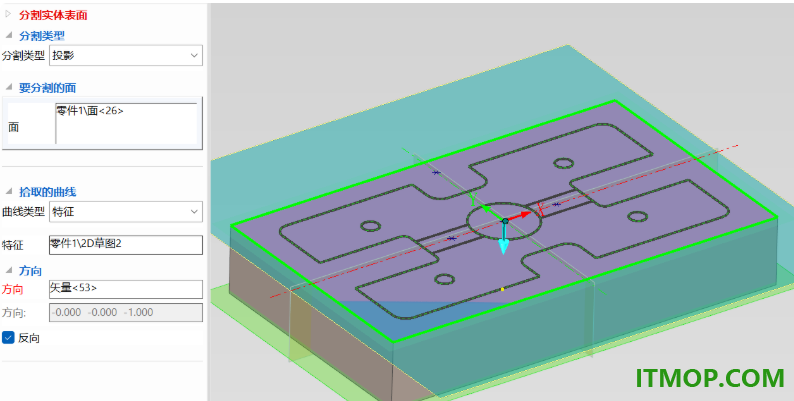Collapse the 方向 section
Image resolution: width=794 pixels, height=401 pixels.
[x=9, y=270]
